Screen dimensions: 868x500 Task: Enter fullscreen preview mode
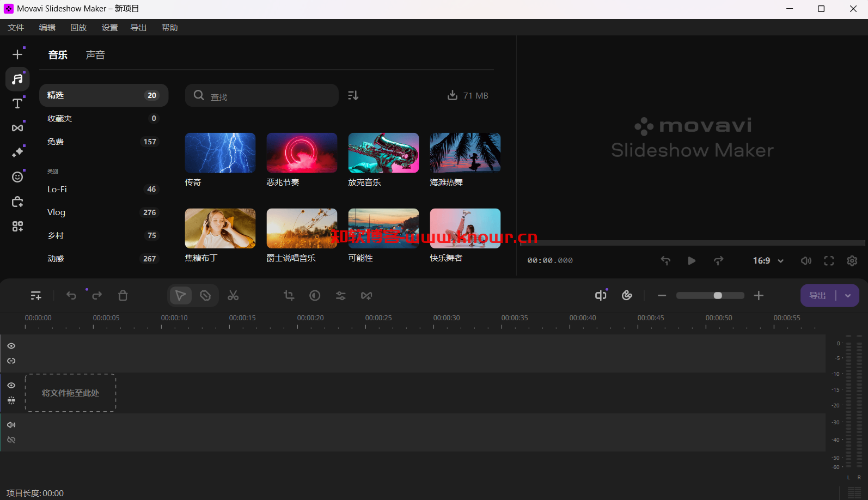click(x=829, y=260)
